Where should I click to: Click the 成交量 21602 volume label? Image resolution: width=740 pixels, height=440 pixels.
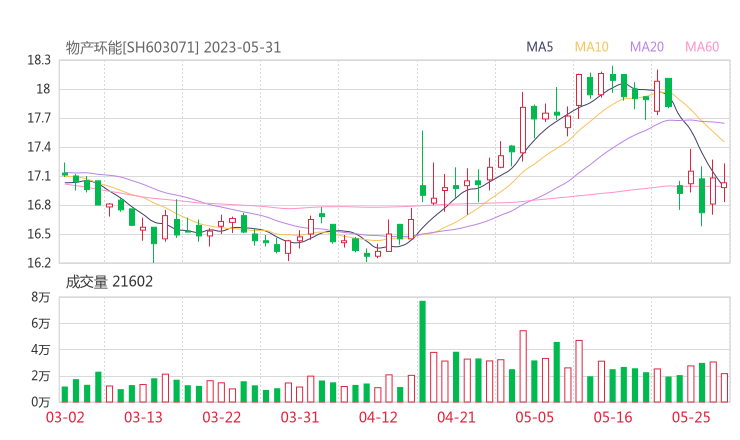(x=109, y=282)
